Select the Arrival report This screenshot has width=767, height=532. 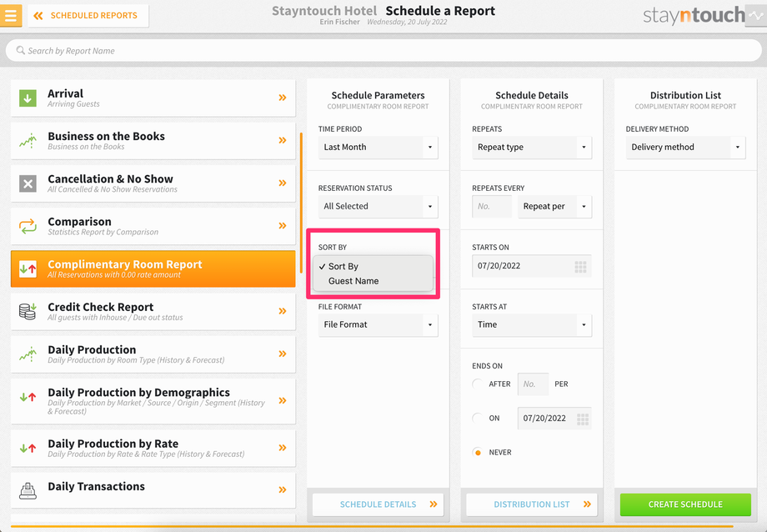click(x=153, y=98)
